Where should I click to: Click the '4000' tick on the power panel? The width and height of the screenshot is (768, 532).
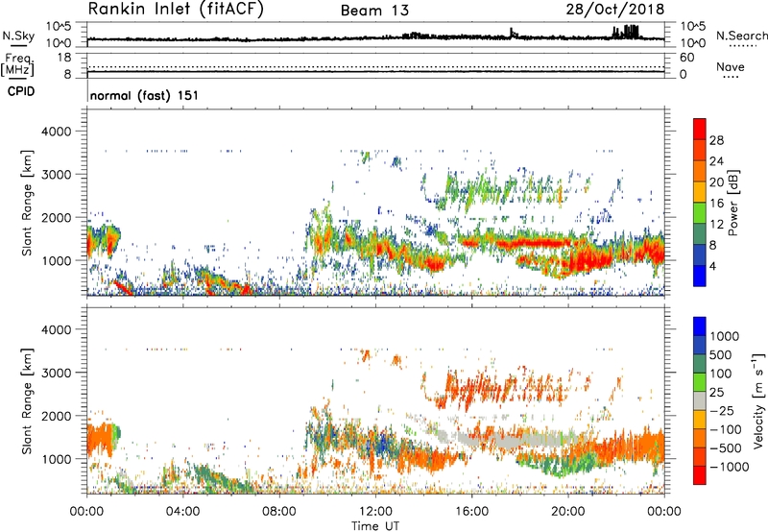coord(57,132)
